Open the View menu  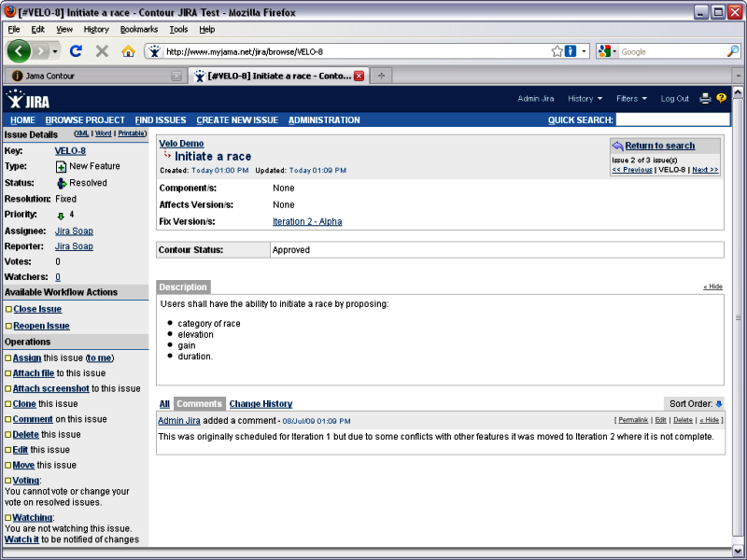pos(64,30)
